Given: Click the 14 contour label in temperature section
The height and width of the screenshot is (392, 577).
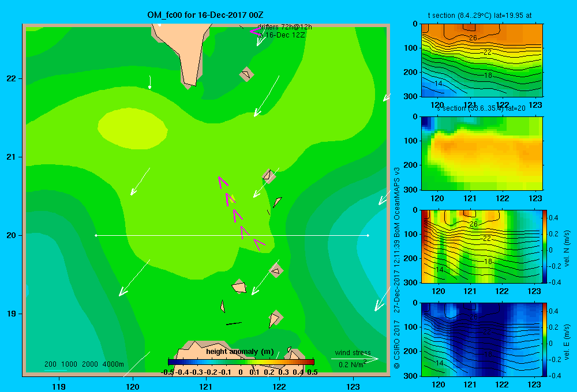Looking at the screenshot, I should pyautogui.click(x=439, y=84).
